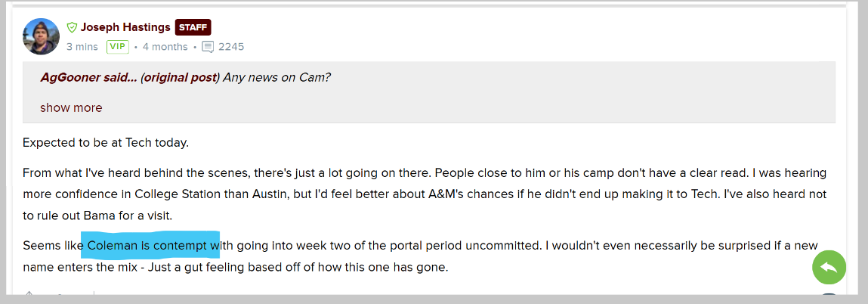Click the green reply arrow button
The width and height of the screenshot is (868, 304).
pos(829,268)
